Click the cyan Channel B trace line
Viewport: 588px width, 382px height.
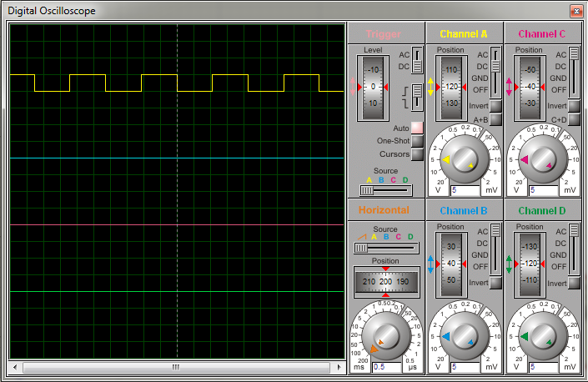176,158
